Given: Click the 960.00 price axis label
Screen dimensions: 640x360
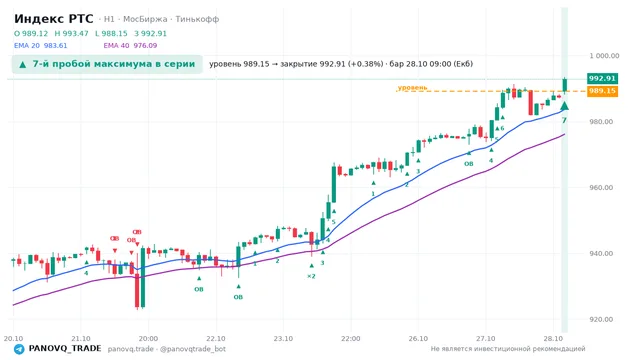Looking at the screenshot, I should [601, 188].
